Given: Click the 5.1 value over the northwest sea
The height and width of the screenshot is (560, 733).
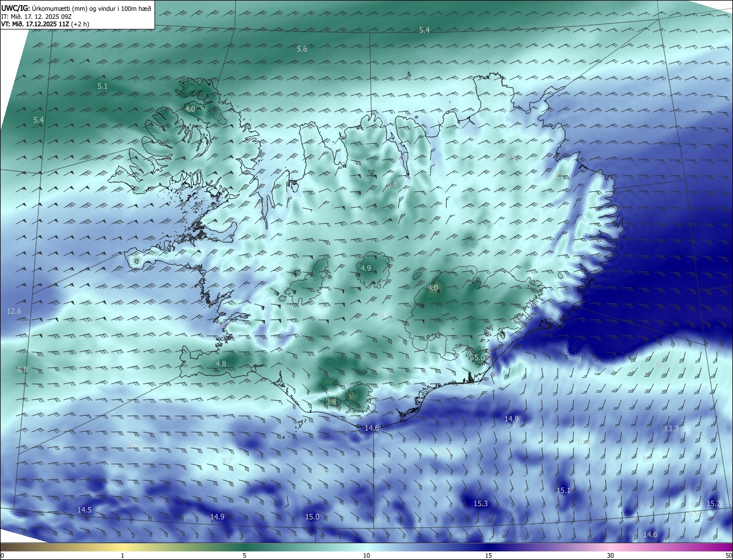Looking at the screenshot, I should click(103, 86).
